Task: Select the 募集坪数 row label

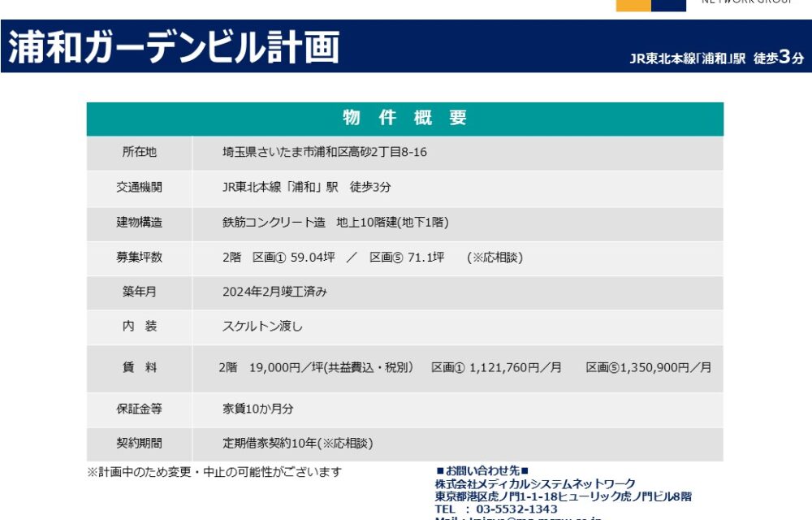Action: [x=139, y=257]
